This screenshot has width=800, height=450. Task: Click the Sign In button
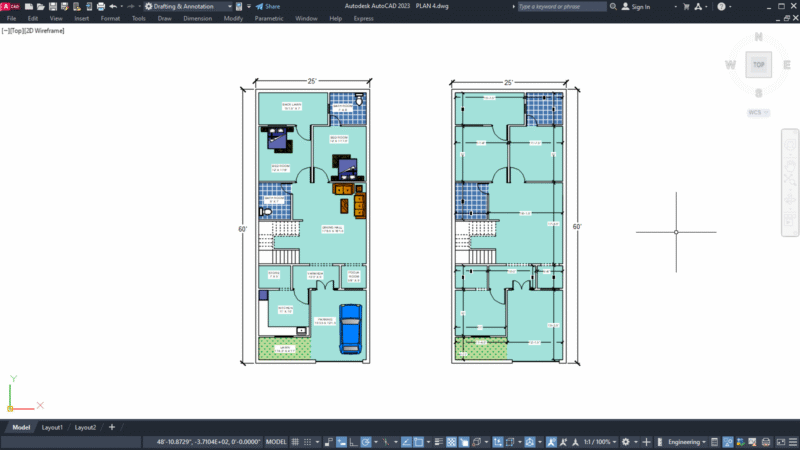click(x=636, y=7)
